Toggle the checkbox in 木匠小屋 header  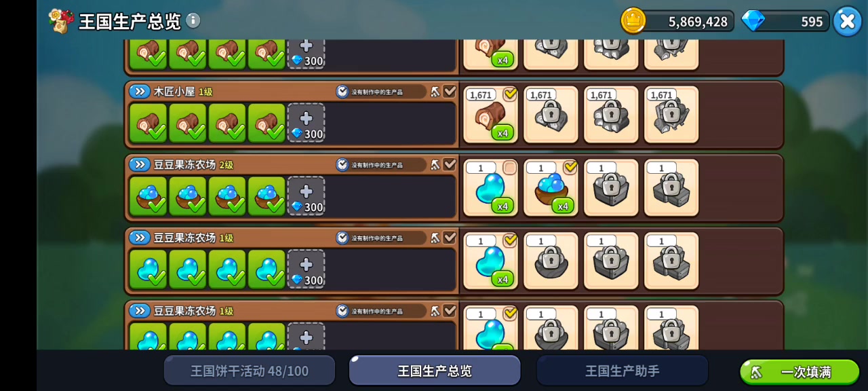click(450, 91)
